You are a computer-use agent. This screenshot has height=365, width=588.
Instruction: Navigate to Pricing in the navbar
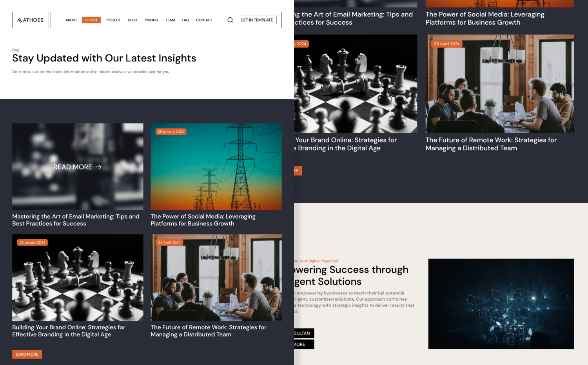151,20
